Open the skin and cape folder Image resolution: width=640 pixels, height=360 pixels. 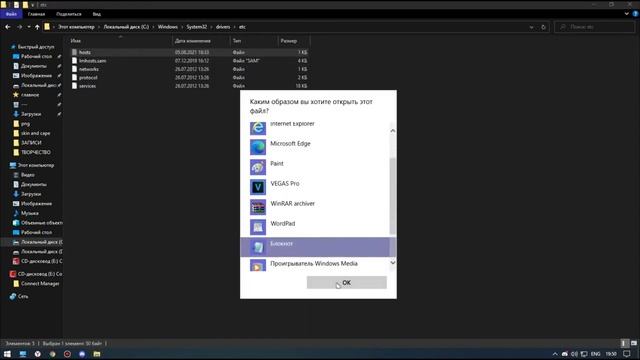(36, 133)
